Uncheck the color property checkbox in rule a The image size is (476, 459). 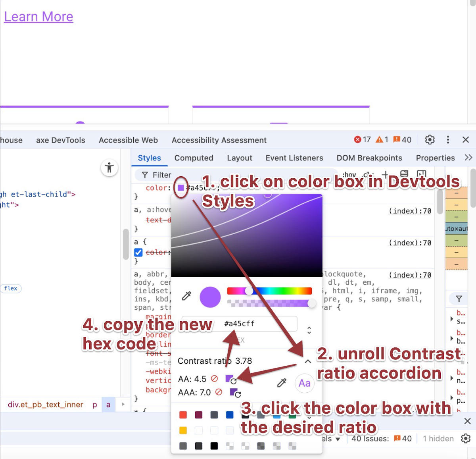[x=138, y=252]
